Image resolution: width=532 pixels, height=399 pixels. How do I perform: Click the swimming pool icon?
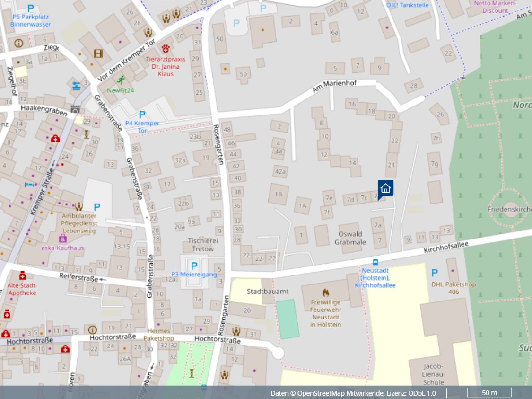[76, 86]
